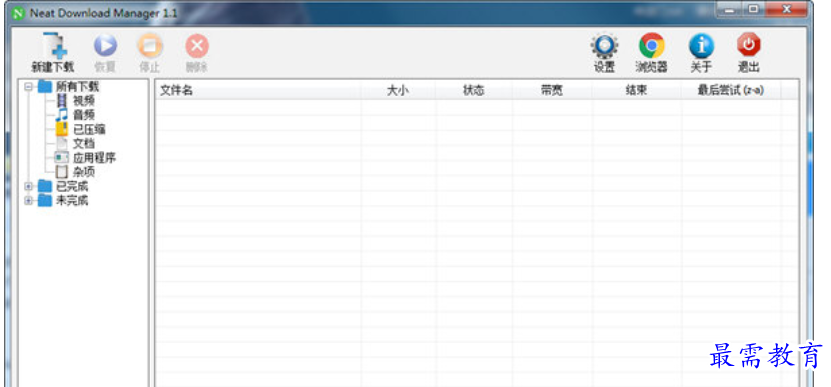Select the 应用程序 applications category
Viewport: 831px width, 387px height.
tap(85, 157)
